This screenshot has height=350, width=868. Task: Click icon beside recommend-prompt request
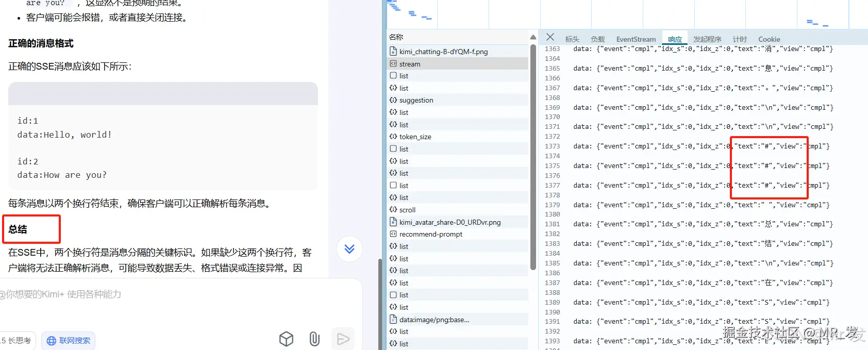(393, 234)
